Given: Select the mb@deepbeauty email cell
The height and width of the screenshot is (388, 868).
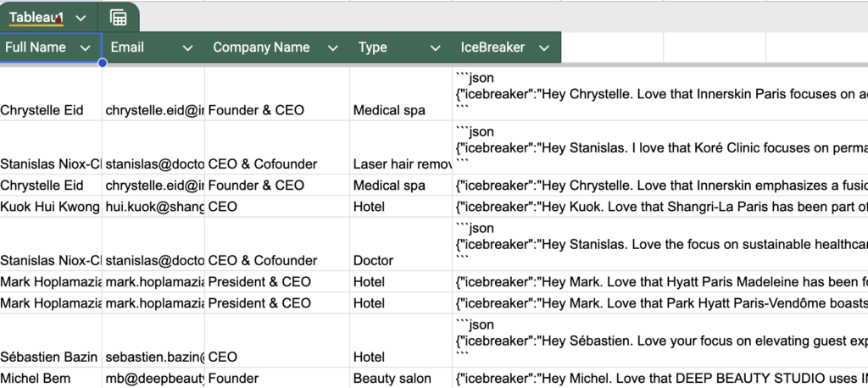Looking at the screenshot, I should pyautogui.click(x=153, y=379).
